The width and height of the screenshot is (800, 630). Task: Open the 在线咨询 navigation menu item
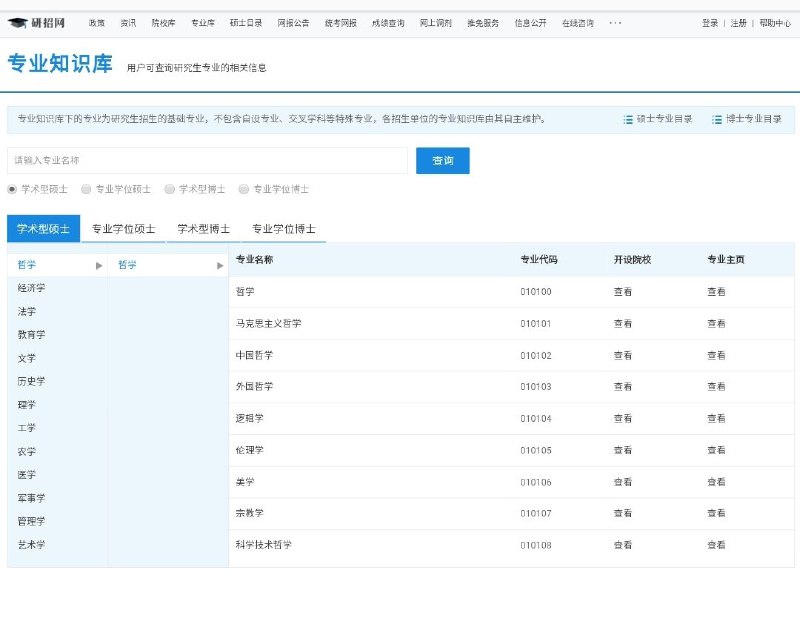tap(578, 23)
